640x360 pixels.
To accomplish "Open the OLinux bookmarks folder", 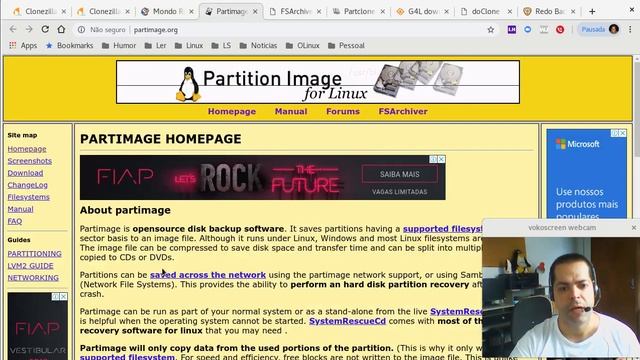I will click(302, 45).
